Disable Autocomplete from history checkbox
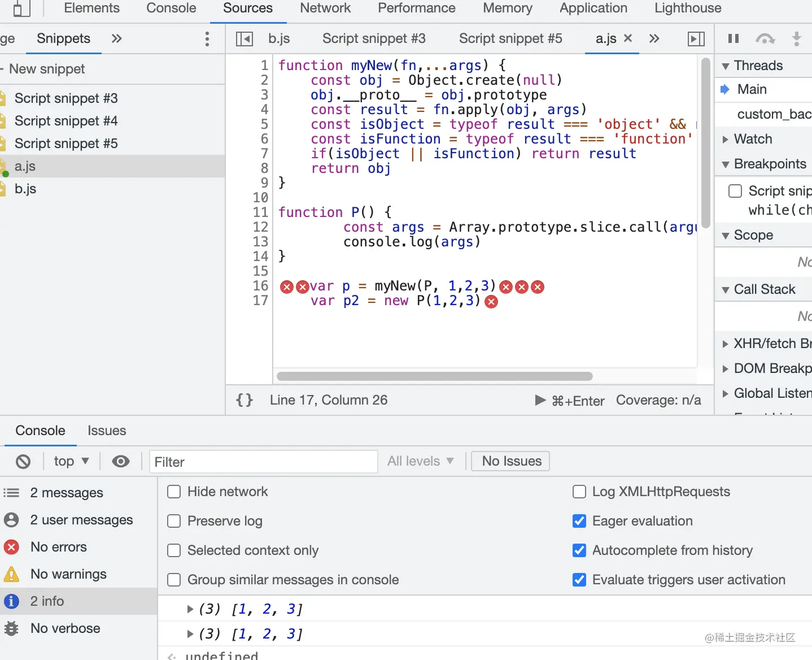This screenshot has height=660, width=812. [579, 550]
